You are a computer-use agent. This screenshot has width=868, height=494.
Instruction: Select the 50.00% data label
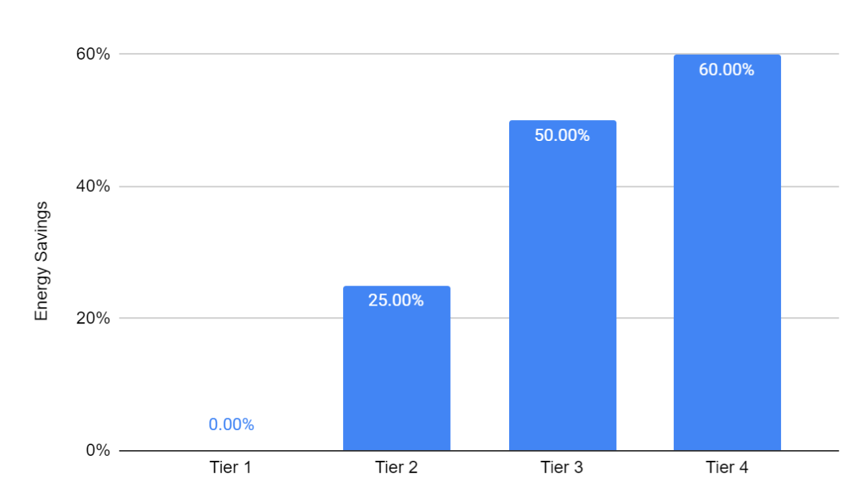tap(562, 135)
